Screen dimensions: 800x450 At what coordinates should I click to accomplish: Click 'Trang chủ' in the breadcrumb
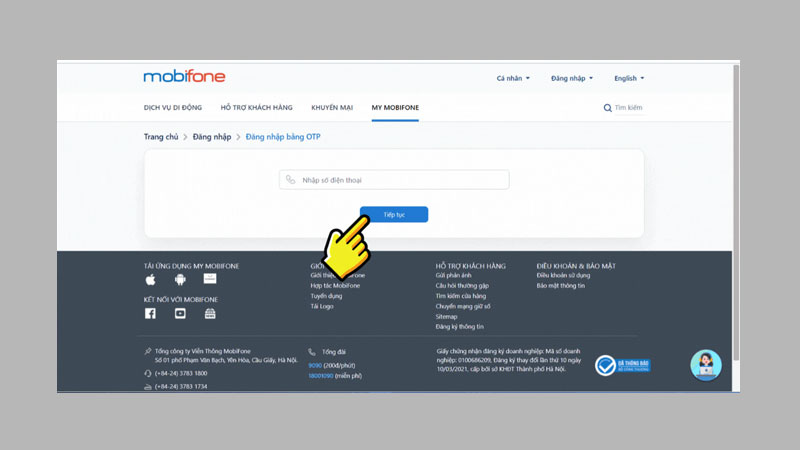coord(161,137)
